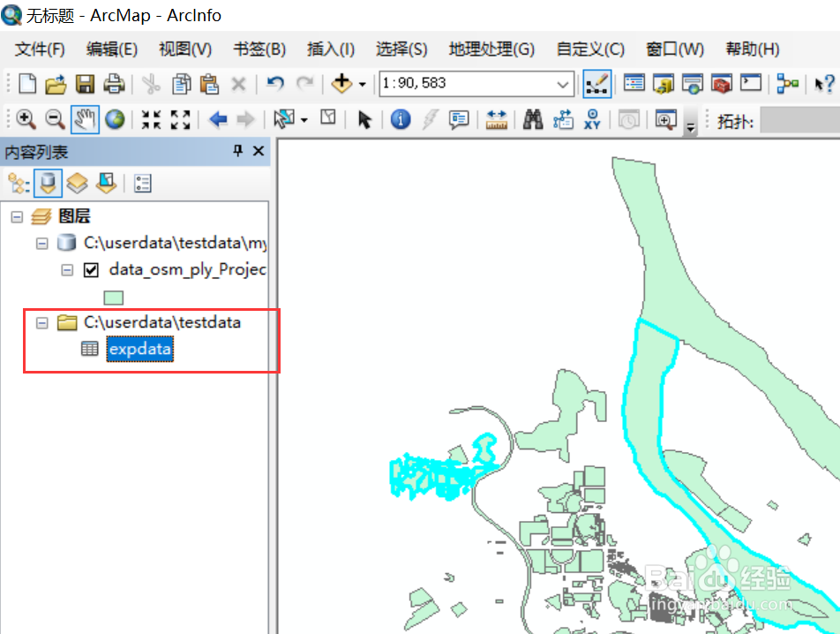Toggle the Editor Toolbar icon
The image size is (840, 634).
click(596, 84)
